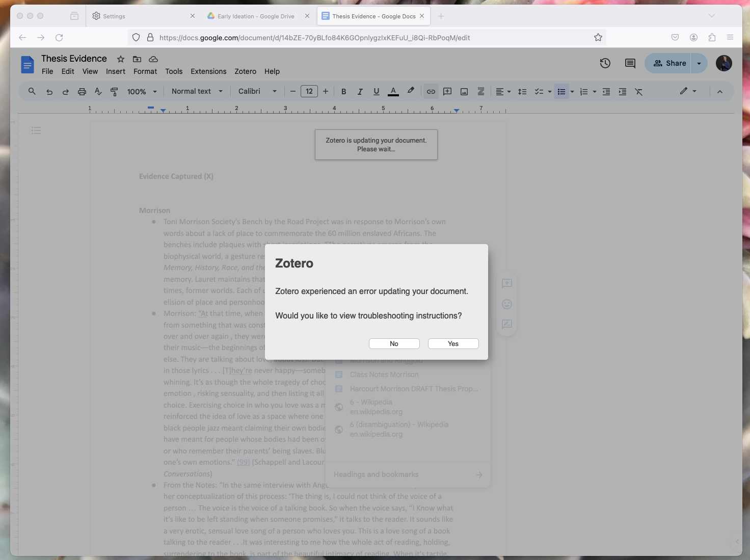Screen dimensions: 750x560
Task: Click the Zotero Z toolbar icon
Action: point(480,92)
